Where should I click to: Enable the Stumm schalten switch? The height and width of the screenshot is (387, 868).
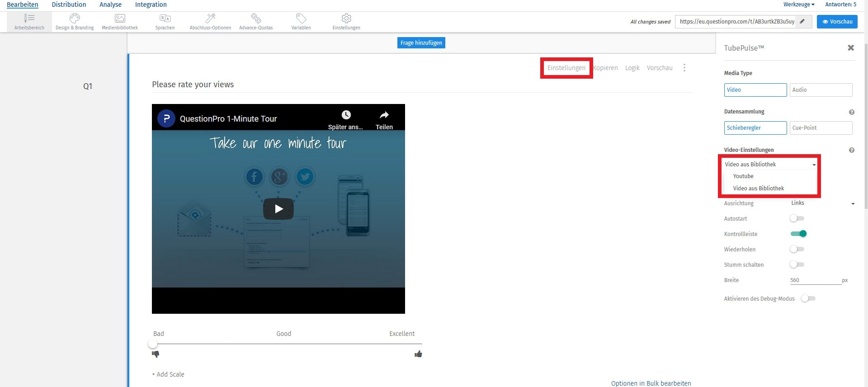pyautogui.click(x=797, y=264)
